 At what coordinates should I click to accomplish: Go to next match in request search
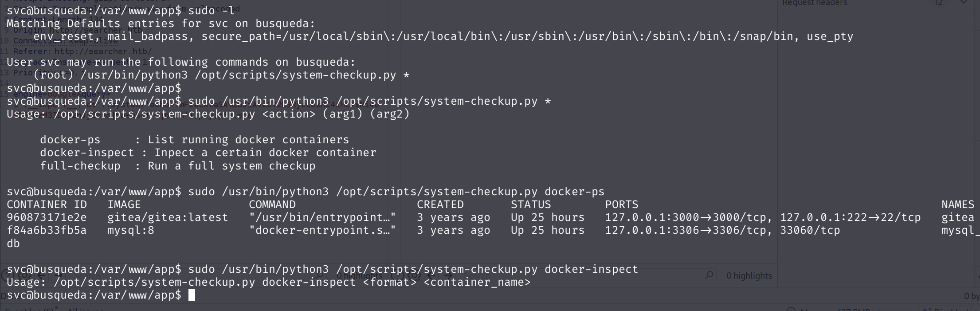click(x=58, y=276)
